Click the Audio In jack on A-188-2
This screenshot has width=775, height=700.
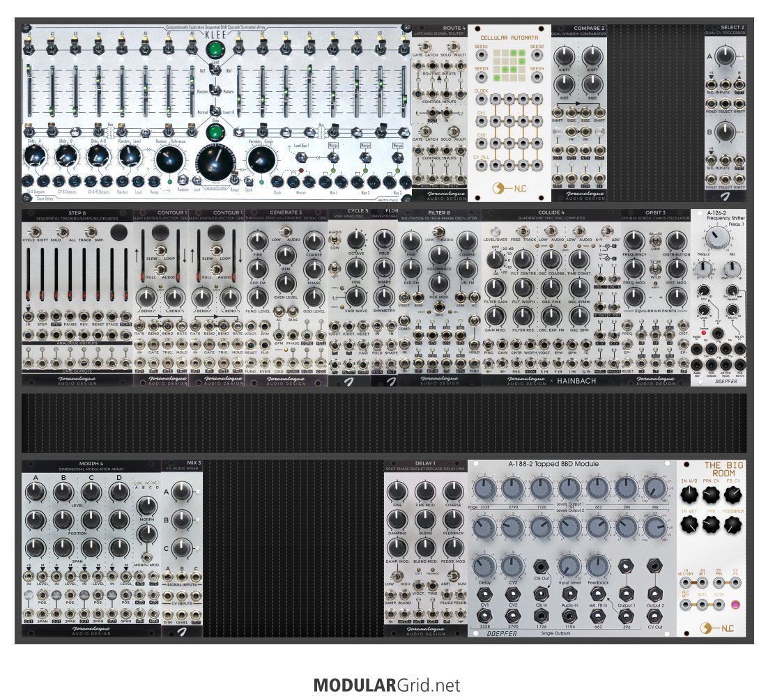569,593
